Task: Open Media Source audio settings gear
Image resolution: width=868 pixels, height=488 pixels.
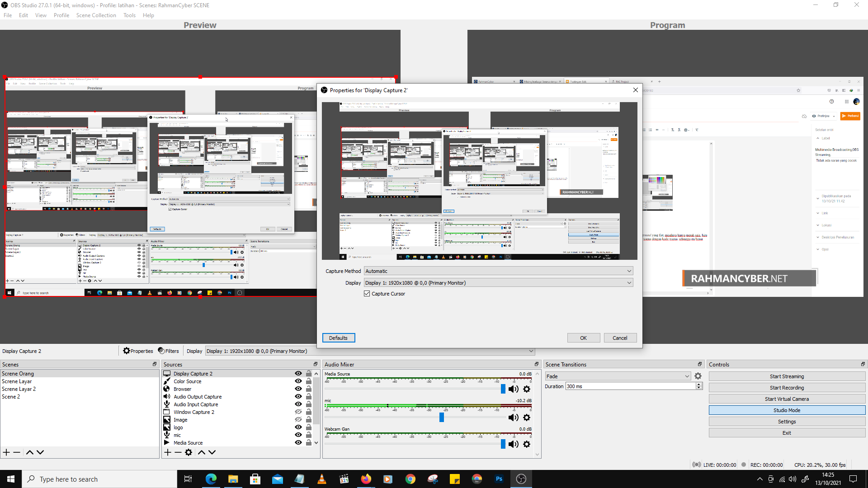Action: pyautogui.click(x=527, y=389)
